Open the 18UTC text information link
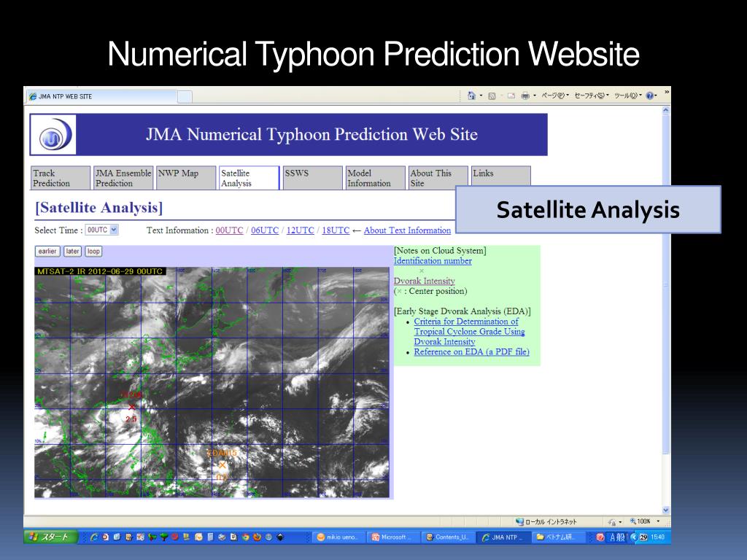This screenshot has width=747, height=560. pyautogui.click(x=336, y=230)
